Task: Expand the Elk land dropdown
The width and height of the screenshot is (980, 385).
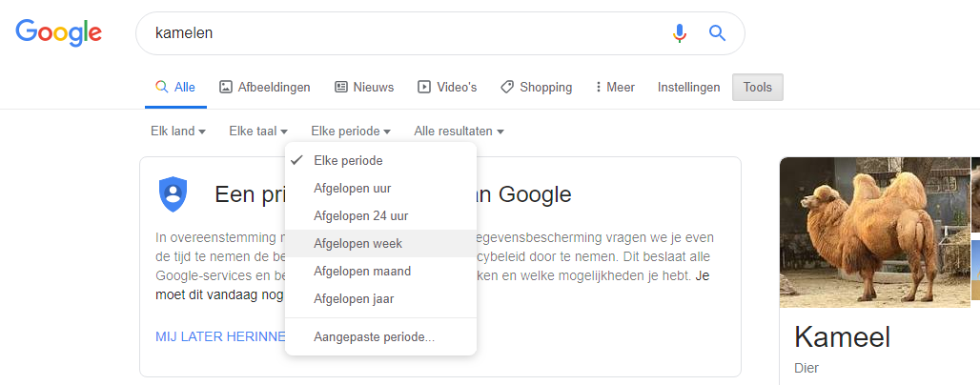Action: coord(178,132)
